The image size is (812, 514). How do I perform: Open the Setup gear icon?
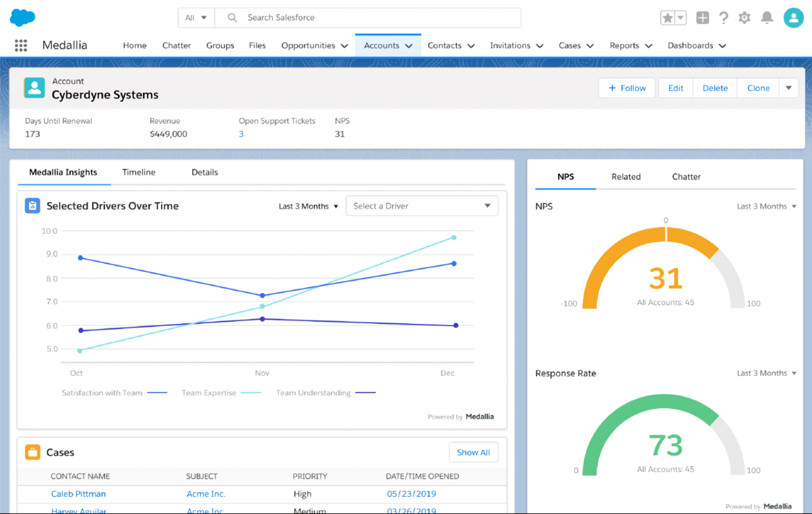point(745,18)
